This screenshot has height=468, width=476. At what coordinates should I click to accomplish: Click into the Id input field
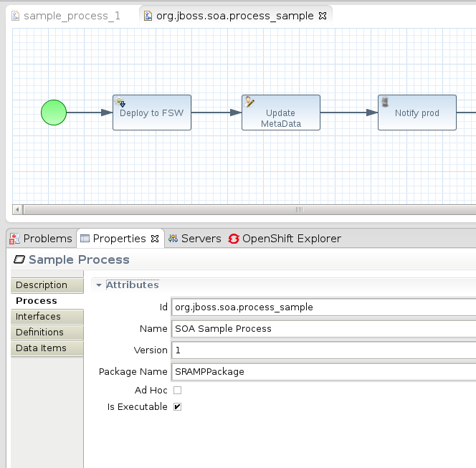point(323,307)
